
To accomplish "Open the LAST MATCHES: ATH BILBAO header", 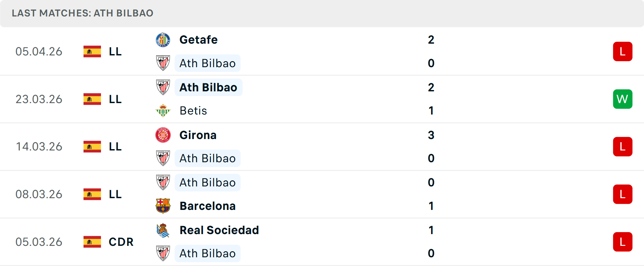I will click(82, 13).
